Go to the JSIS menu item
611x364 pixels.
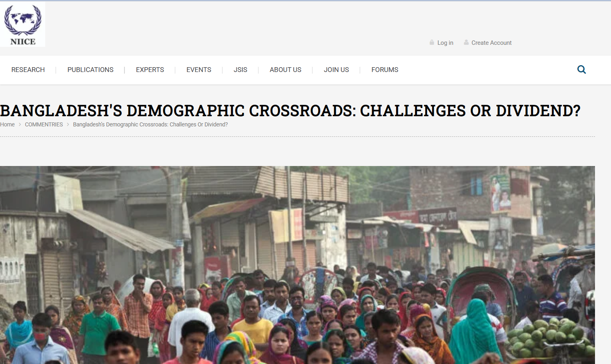click(x=240, y=70)
